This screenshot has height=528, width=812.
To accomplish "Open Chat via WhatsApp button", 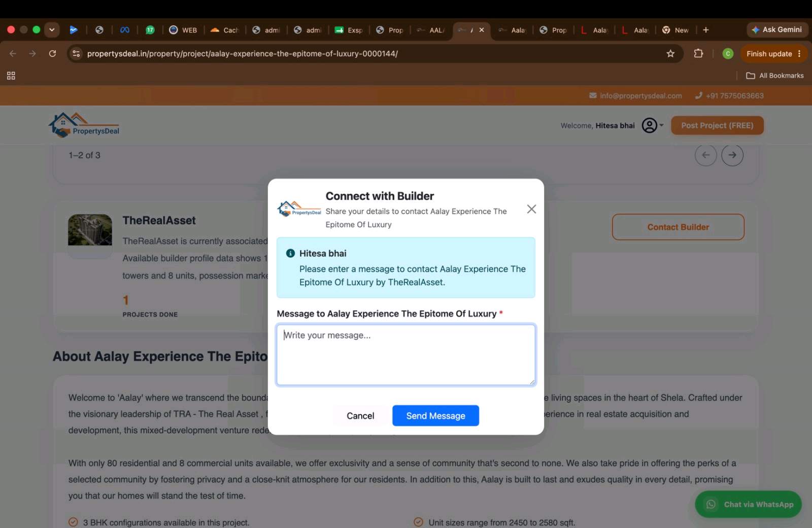I will coord(748,504).
